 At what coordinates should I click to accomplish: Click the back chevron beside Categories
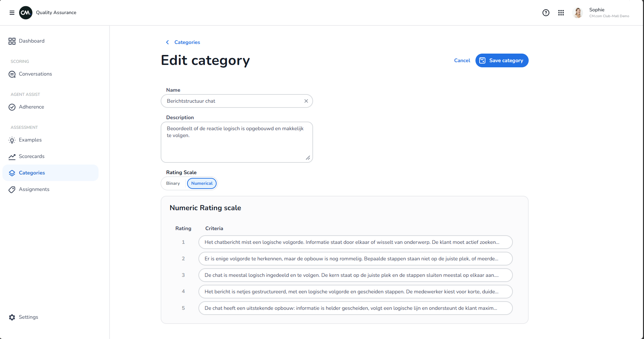pyautogui.click(x=168, y=42)
